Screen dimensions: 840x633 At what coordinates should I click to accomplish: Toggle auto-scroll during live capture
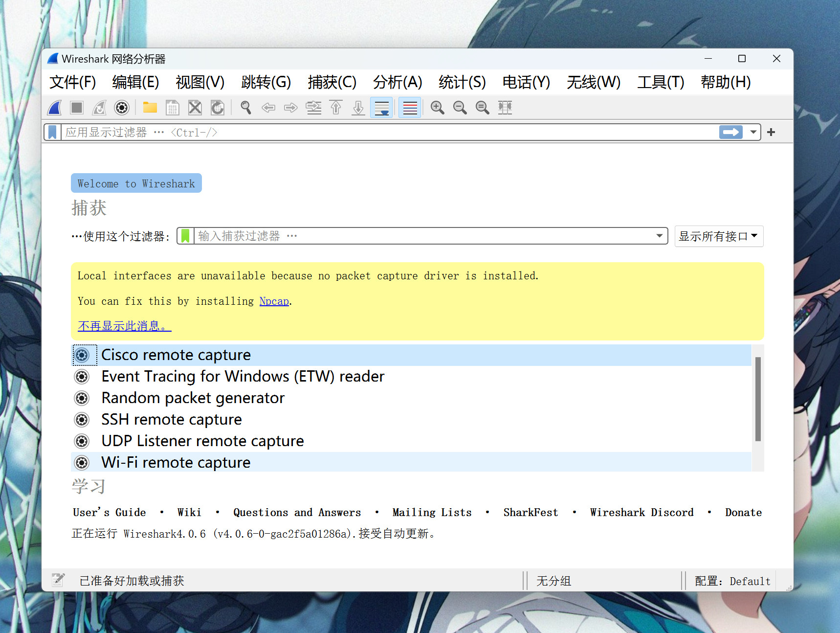pos(382,108)
